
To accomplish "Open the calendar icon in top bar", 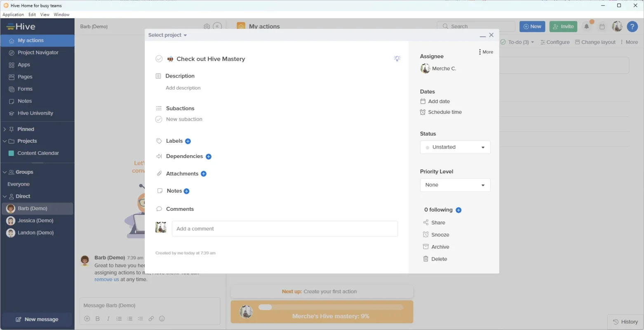I will click(x=602, y=26).
